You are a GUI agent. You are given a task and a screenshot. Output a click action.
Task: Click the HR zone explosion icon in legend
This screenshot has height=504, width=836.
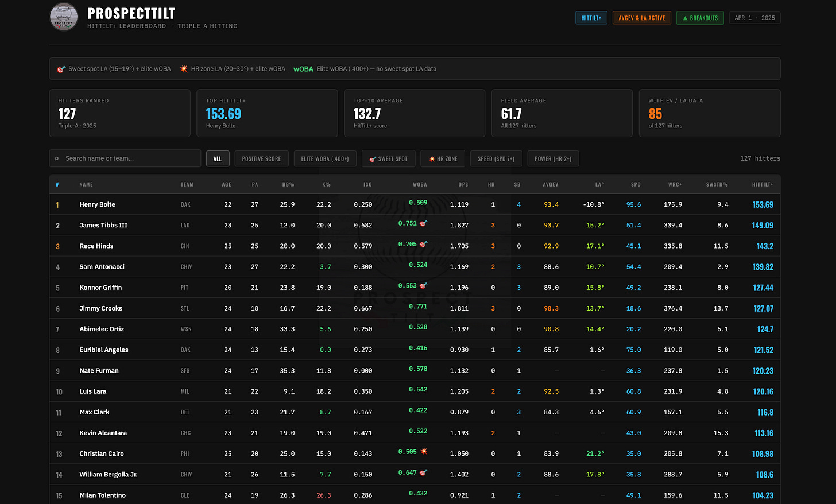pos(184,69)
